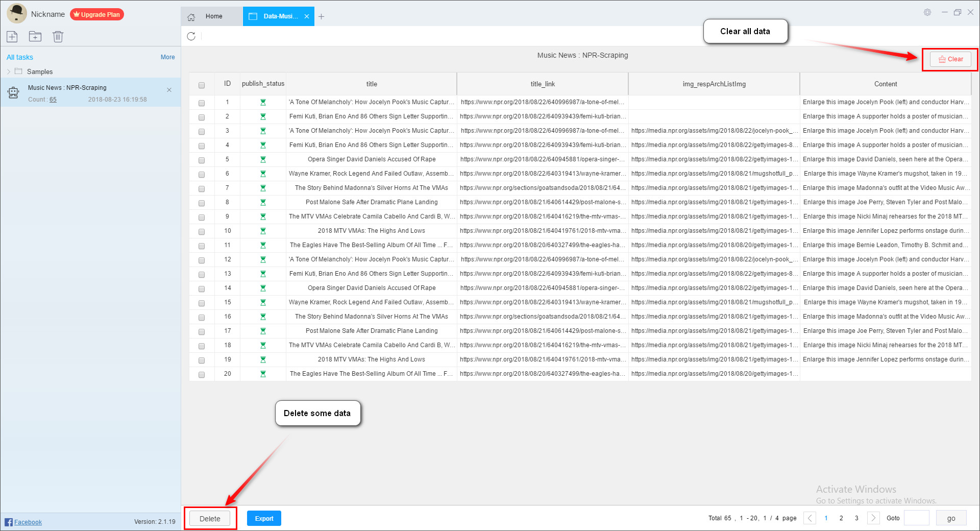This screenshot has width=980, height=531.
Task: Check the checkbox for row 17
Action: point(202,332)
